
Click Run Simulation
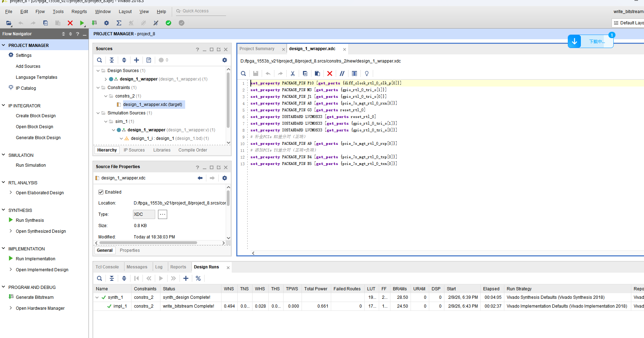[x=31, y=165]
